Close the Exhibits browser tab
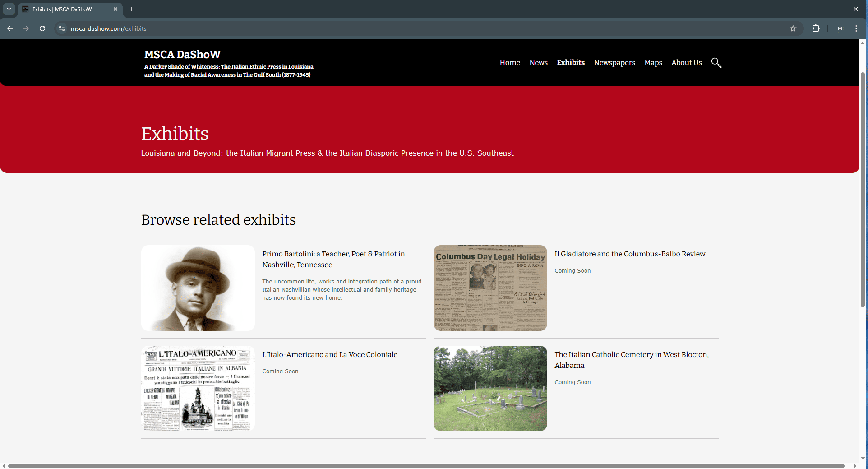The height and width of the screenshot is (469, 868). (115, 9)
